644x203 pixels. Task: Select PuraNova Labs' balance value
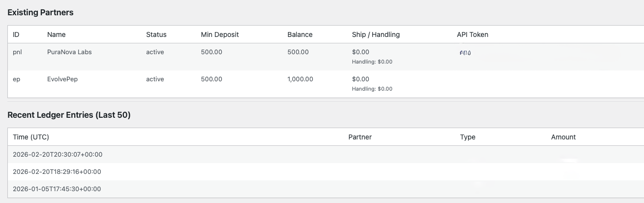point(298,52)
